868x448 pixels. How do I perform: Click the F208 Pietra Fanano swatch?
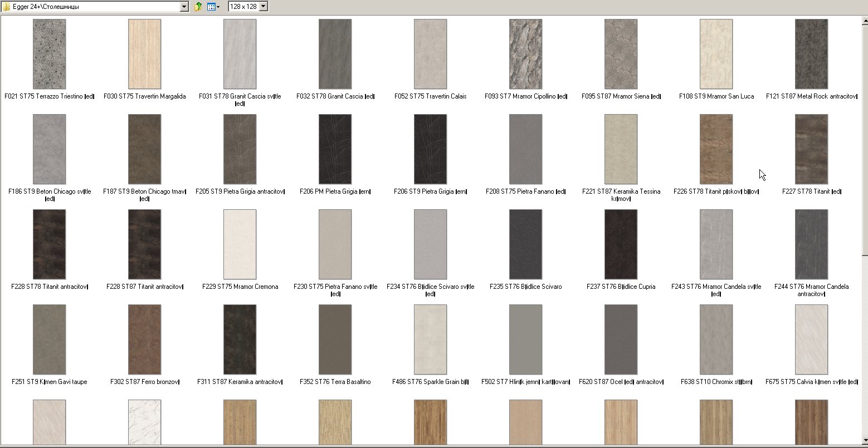pos(525,149)
